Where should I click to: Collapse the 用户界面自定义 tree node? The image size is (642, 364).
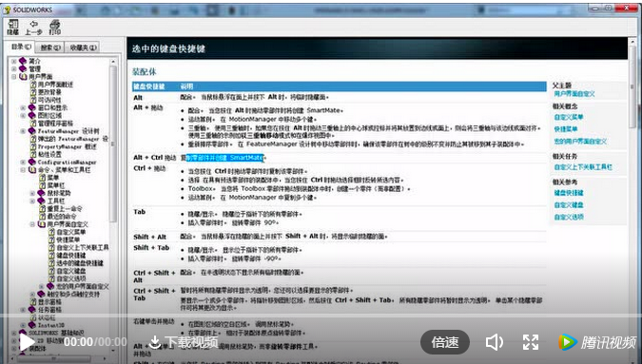pyautogui.click(x=32, y=224)
